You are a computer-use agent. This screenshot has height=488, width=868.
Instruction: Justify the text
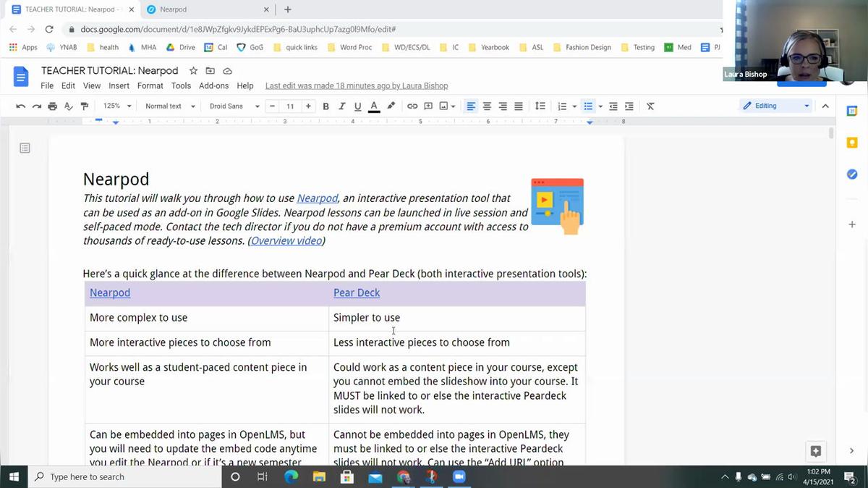(x=519, y=106)
